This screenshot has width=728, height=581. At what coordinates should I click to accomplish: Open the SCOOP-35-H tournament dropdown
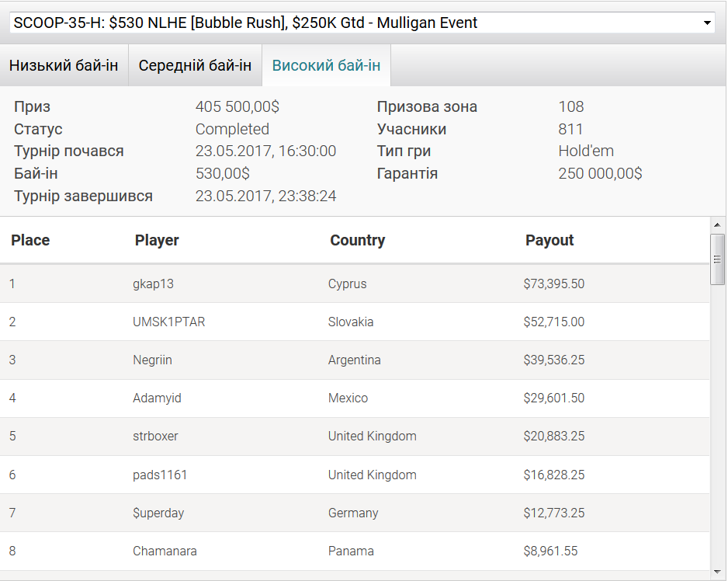coord(362,23)
